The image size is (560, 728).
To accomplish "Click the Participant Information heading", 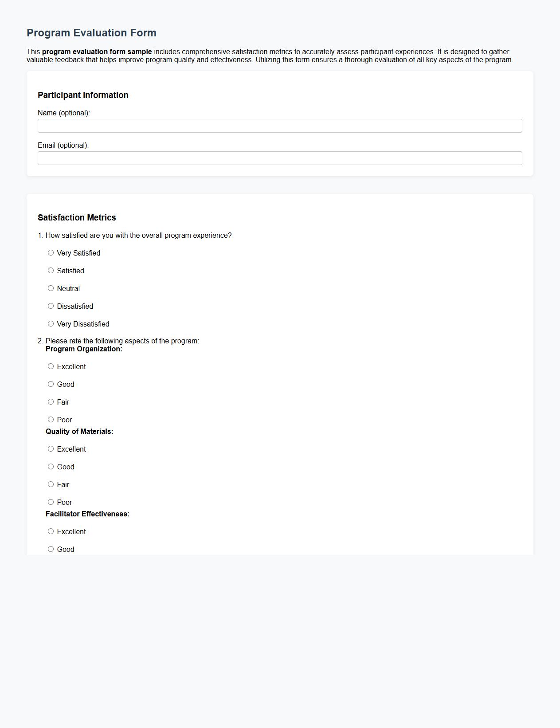I will pos(83,95).
